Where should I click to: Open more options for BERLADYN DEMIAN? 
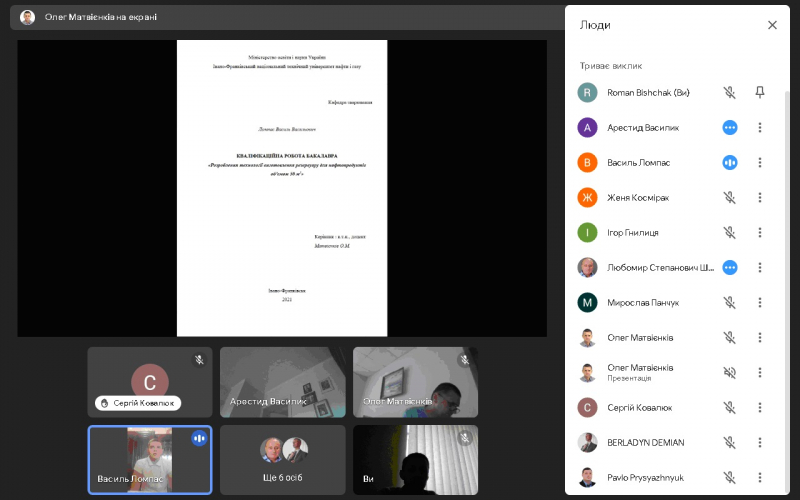click(760, 442)
